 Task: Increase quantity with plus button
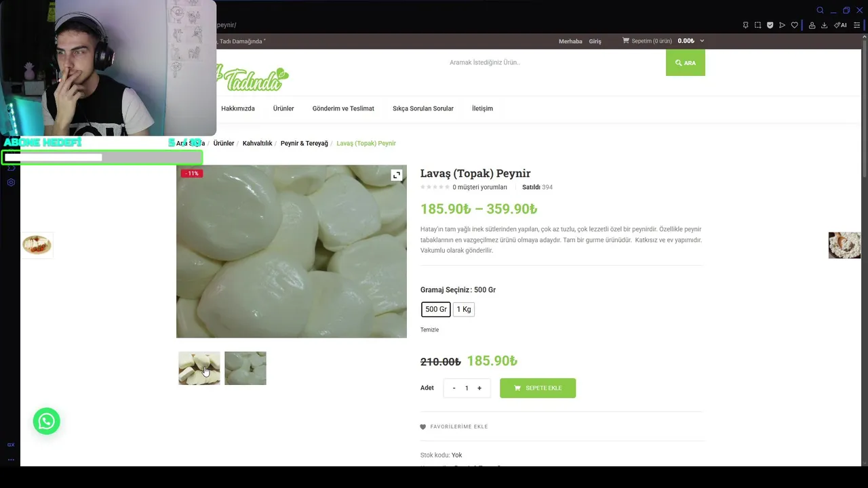pyautogui.click(x=479, y=388)
